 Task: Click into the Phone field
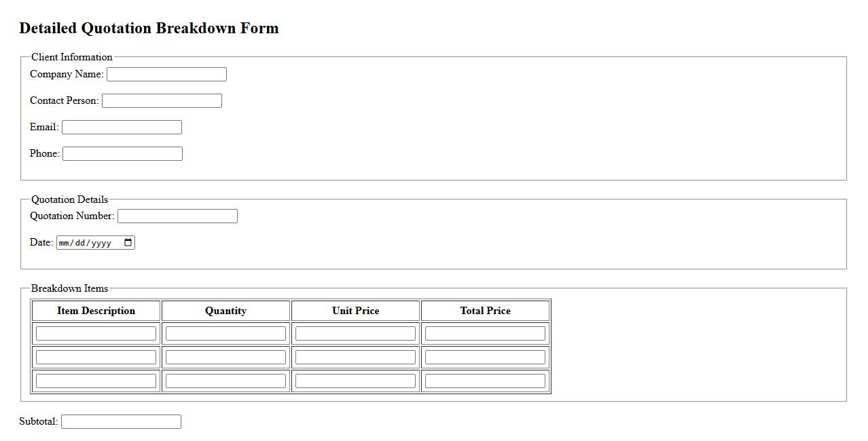coord(122,154)
